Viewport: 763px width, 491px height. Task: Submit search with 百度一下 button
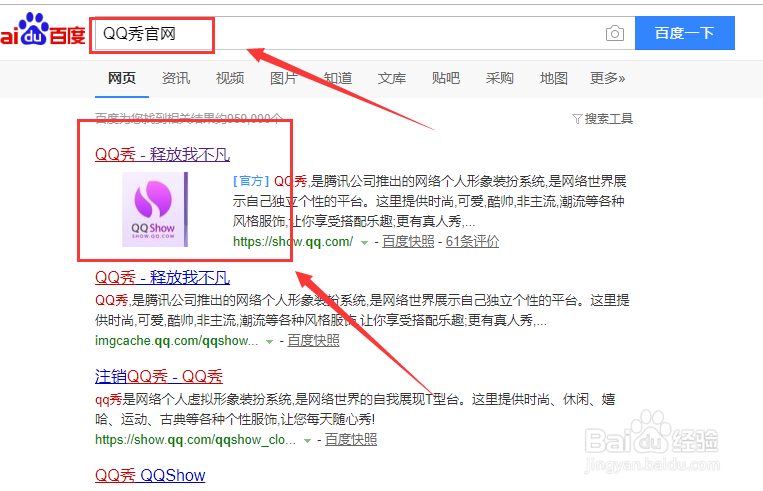[685, 33]
